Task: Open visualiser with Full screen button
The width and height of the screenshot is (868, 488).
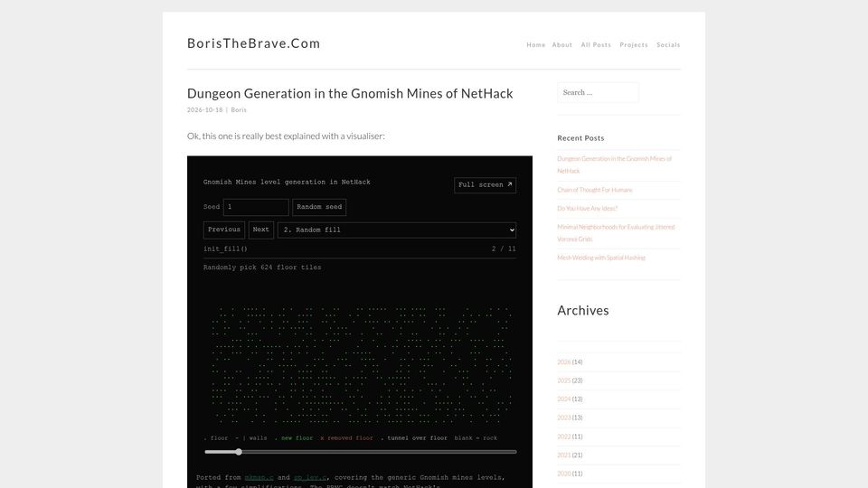Action: click(x=485, y=184)
